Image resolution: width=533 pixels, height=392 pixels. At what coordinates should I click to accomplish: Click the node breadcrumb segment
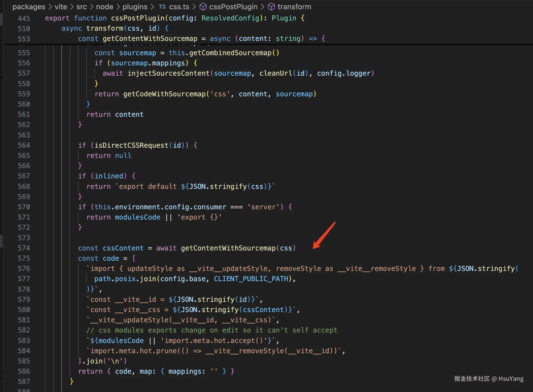click(x=105, y=7)
